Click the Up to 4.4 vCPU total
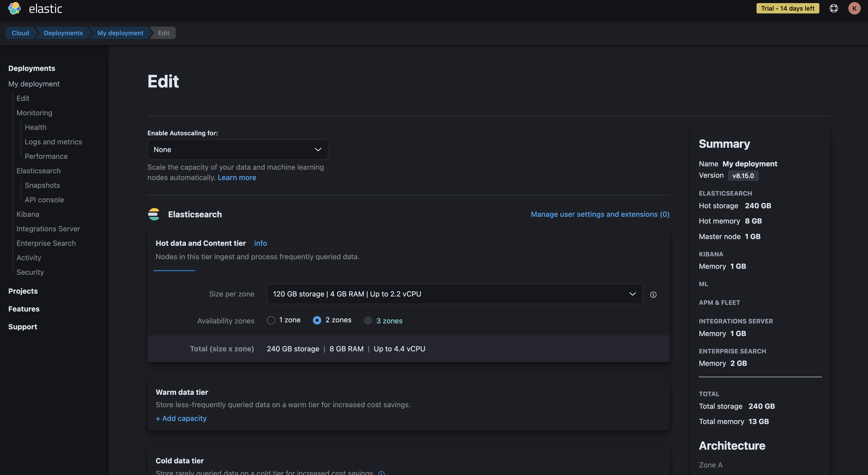 pyautogui.click(x=399, y=349)
